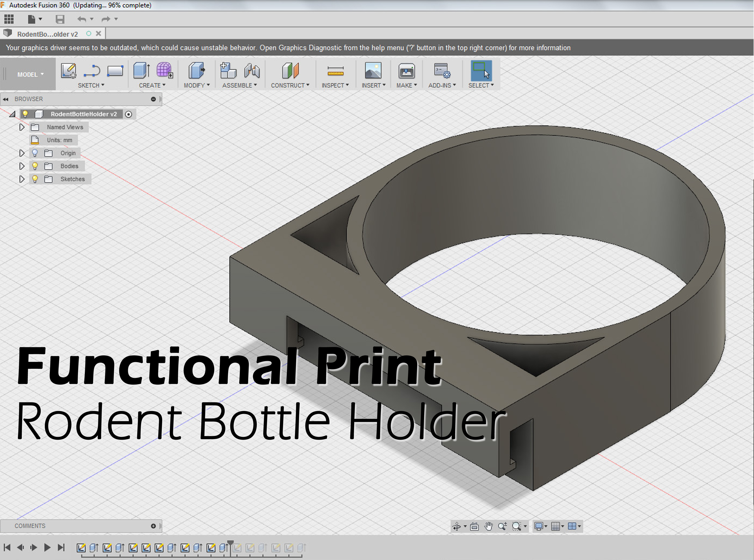Toggle the Origin folder visibility bulb
The width and height of the screenshot is (754, 560).
35,153
